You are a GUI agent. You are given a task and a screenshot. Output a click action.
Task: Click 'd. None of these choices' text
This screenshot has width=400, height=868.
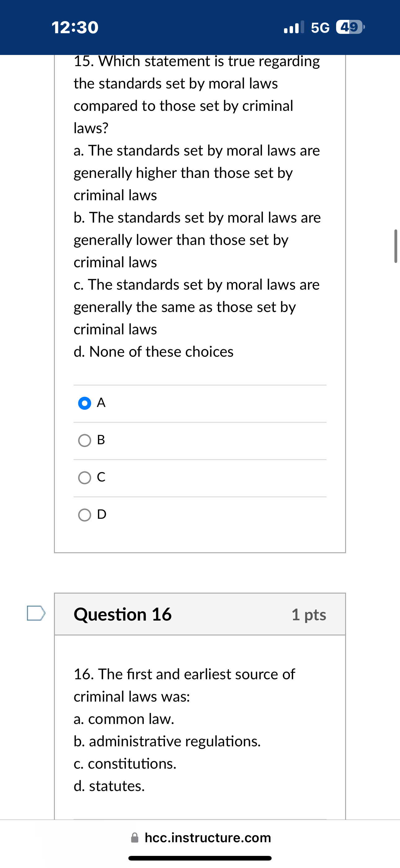tap(153, 352)
